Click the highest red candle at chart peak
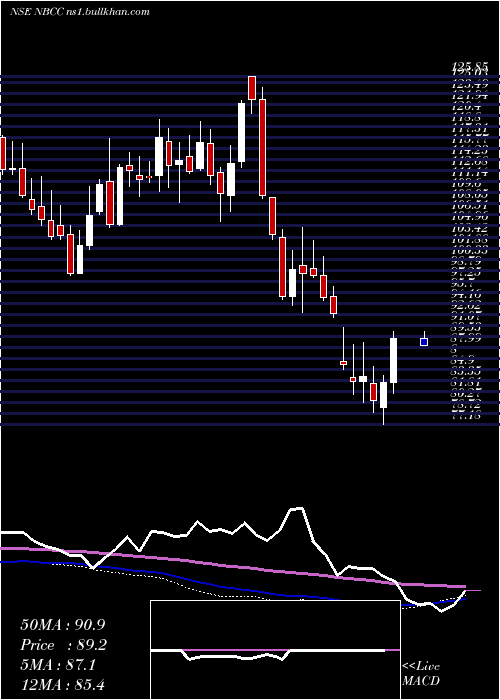500x700 pixels. pos(252,88)
